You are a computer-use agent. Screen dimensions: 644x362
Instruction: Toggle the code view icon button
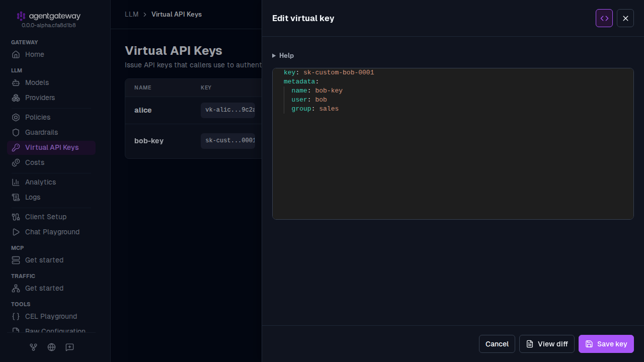pos(604,18)
